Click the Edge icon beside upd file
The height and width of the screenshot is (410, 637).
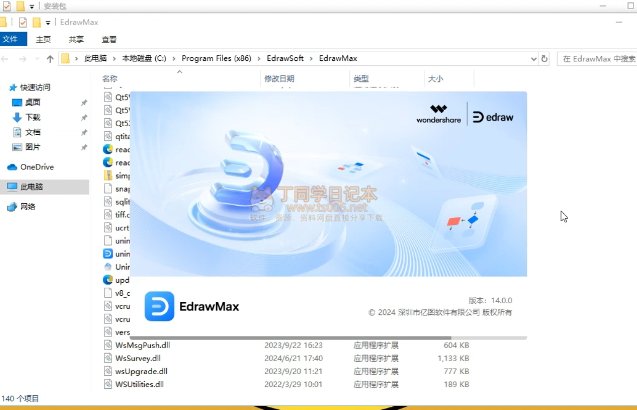tap(108, 280)
